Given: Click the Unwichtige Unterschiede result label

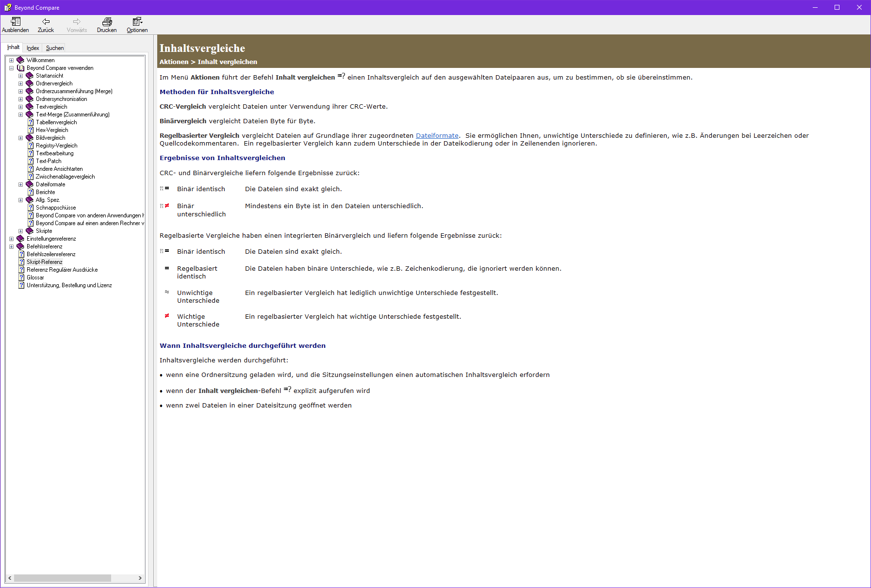Looking at the screenshot, I should point(198,296).
